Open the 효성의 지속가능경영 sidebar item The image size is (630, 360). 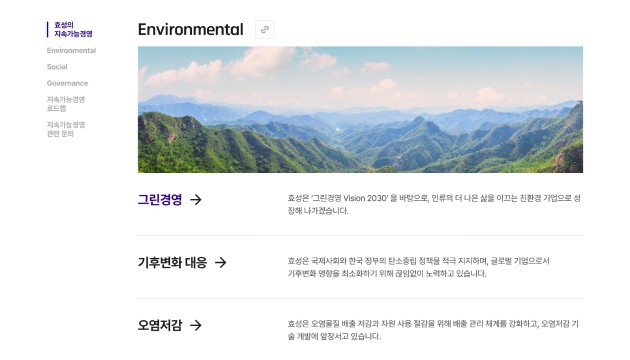73,29
